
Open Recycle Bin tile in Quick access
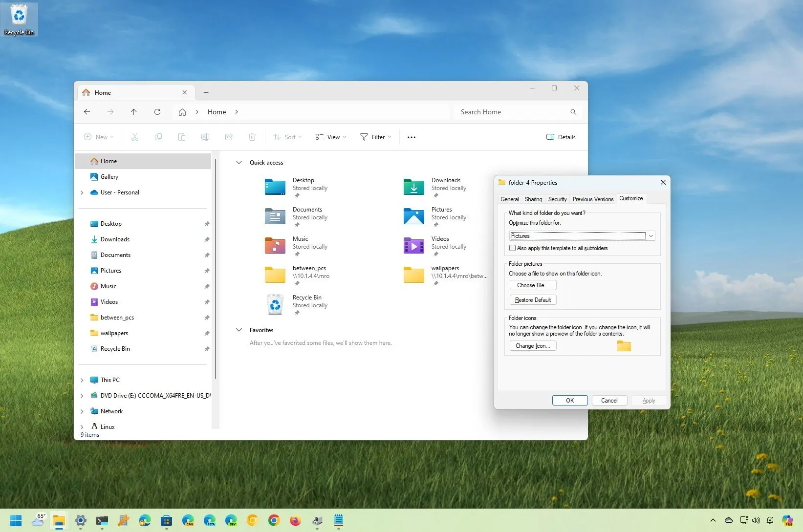pos(296,305)
